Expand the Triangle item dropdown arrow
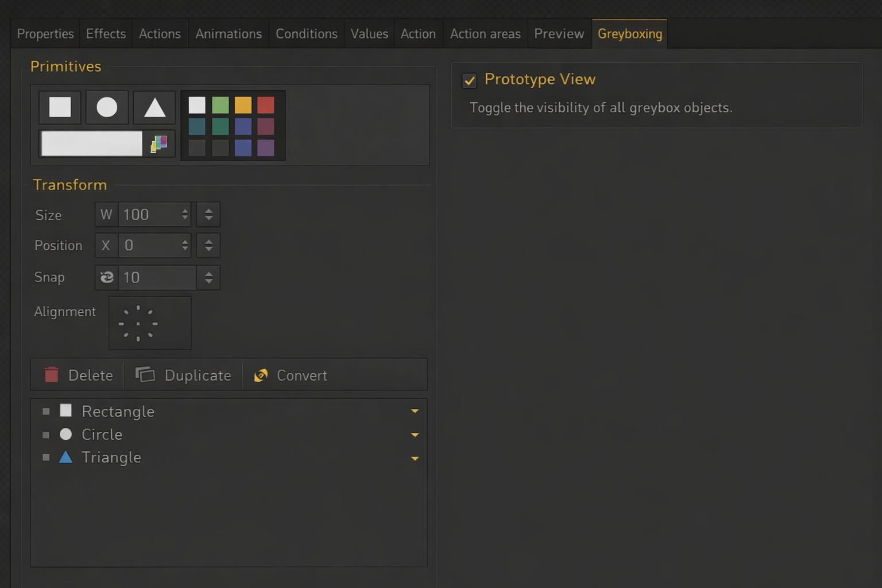882x588 pixels. (415, 458)
